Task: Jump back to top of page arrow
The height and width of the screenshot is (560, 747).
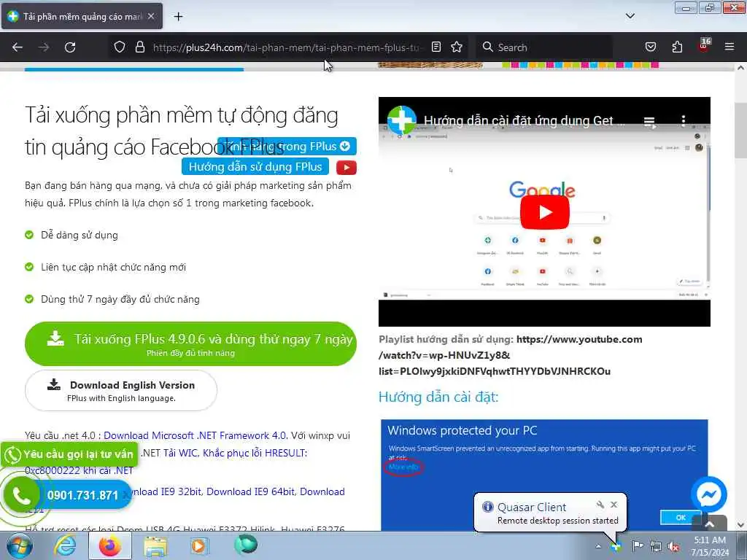Action: pyautogui.click(x=709, y=524)
